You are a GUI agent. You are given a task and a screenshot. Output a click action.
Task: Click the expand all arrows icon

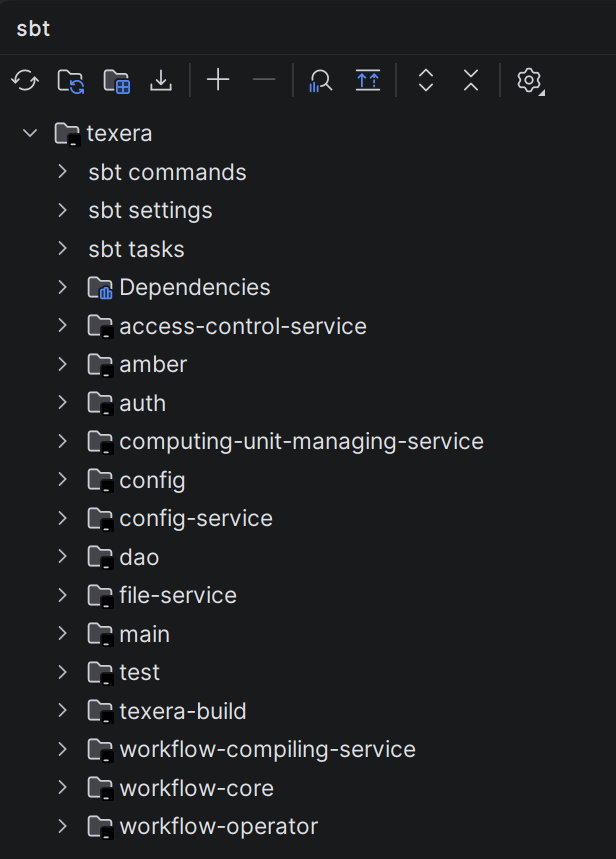click(426, 81)
